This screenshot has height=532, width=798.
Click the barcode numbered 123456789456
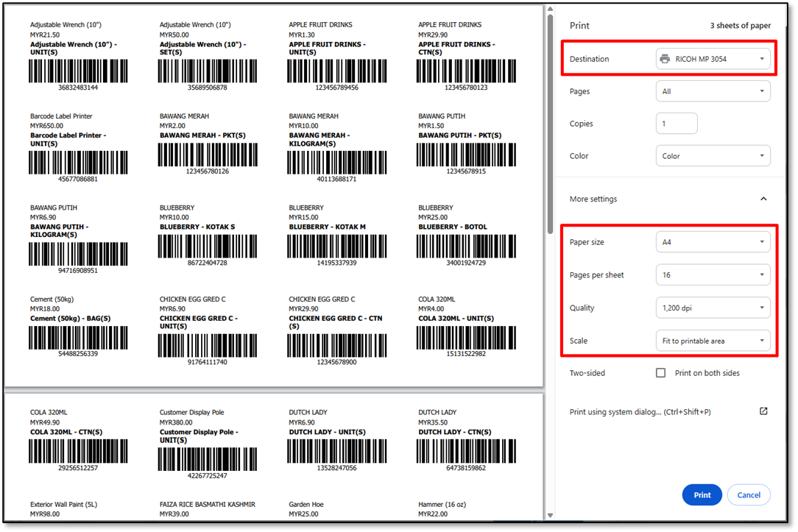[337, 71]
